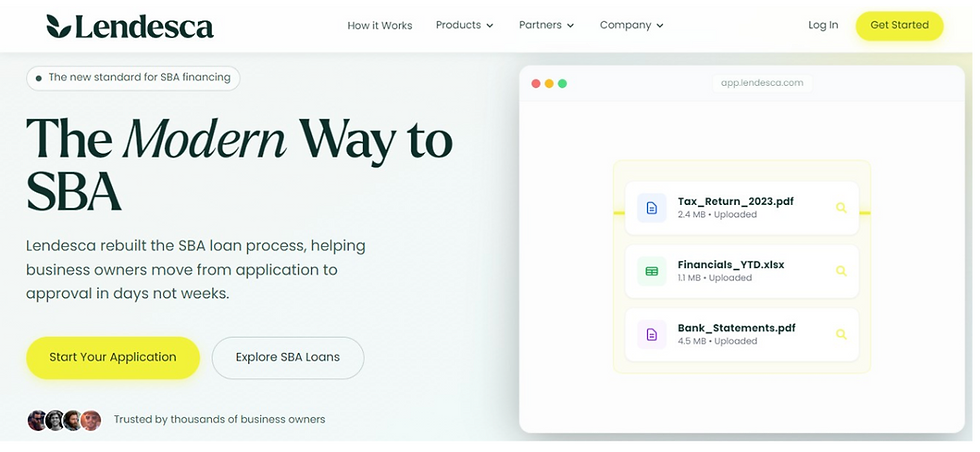The height and width of the screenshot is (452, 980).
Task: Expand the Products dropdown menu
Action: [464, 25]
